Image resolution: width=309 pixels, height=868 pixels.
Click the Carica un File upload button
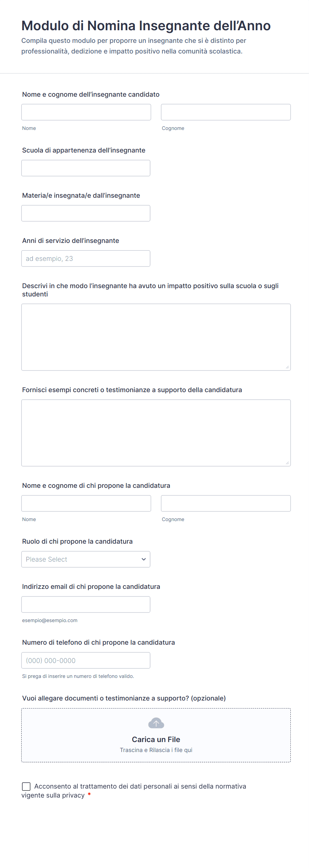[x=156, y=739]
